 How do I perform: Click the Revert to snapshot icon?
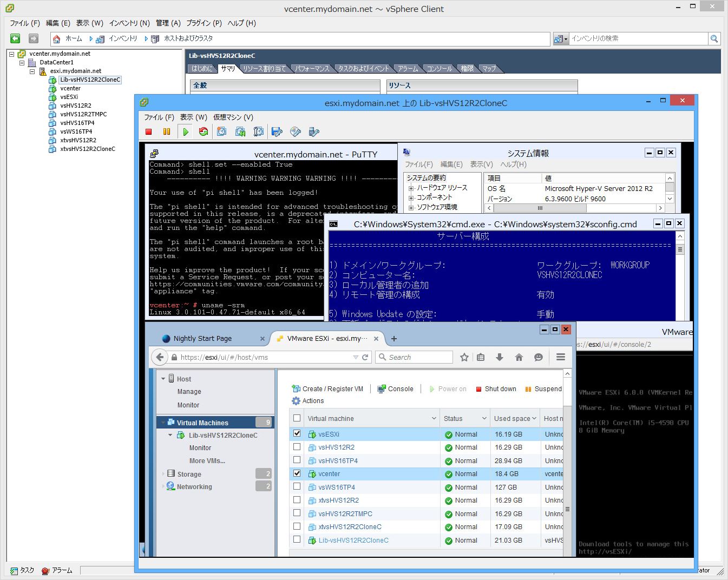[240, 131]
